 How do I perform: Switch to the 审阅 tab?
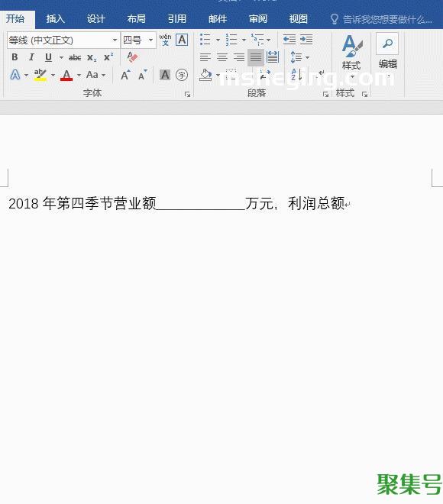point(258,19)
